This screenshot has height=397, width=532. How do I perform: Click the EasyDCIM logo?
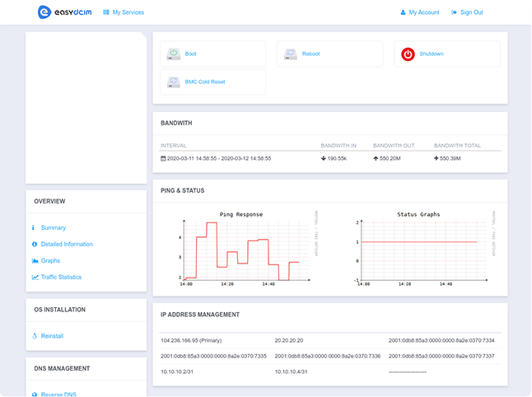[x=65, y=12]
